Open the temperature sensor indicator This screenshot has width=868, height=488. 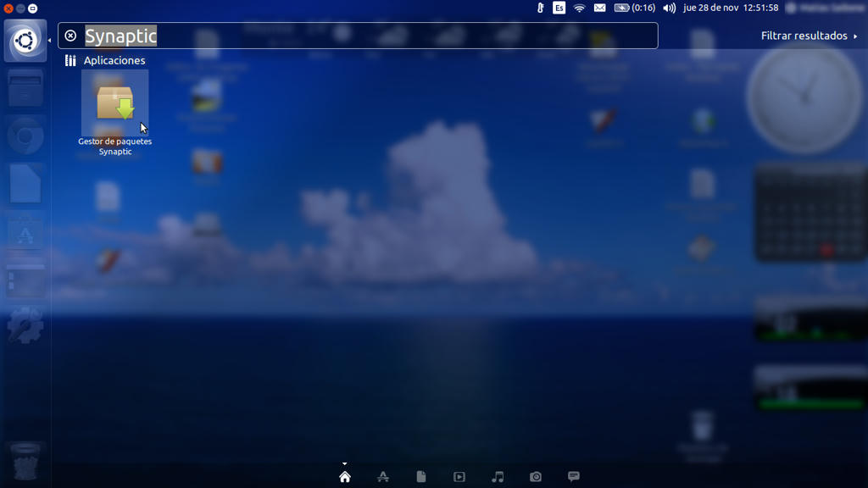[x=540, y=8]
